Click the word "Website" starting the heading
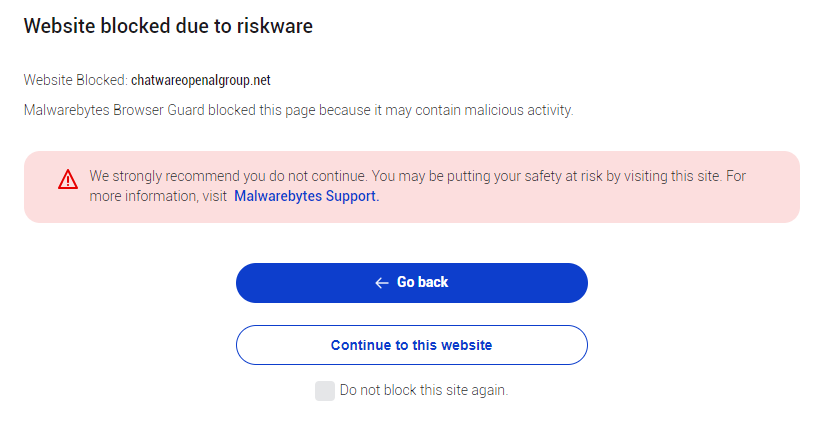The image size is (820, 422). pyautogui.click(x=59, y=27)
